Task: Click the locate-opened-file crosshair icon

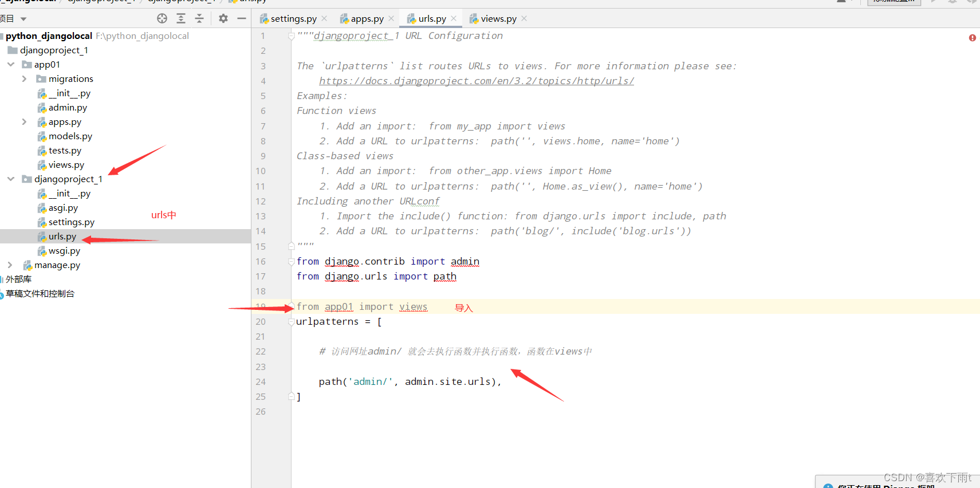Action: coord(162,18)
